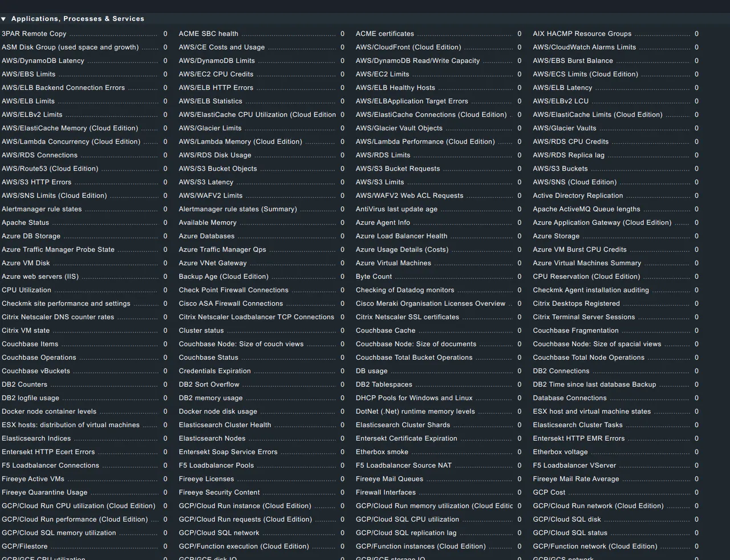Open Fireeye Security Content
This screenshot has width=730, height=560.
219,493
